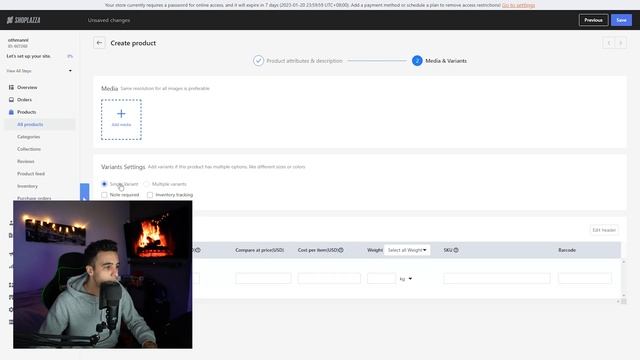The width and height of the screenshot is (640, 360).
Task: Go back with the arrow beside Create product
Action: [x=99, y=43]
